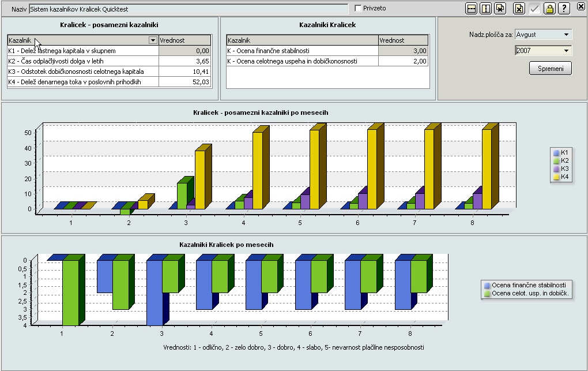This screenshot has width=588, height=371.
Task: Close the panel with the X icon
Action: [x=581, y=6]
